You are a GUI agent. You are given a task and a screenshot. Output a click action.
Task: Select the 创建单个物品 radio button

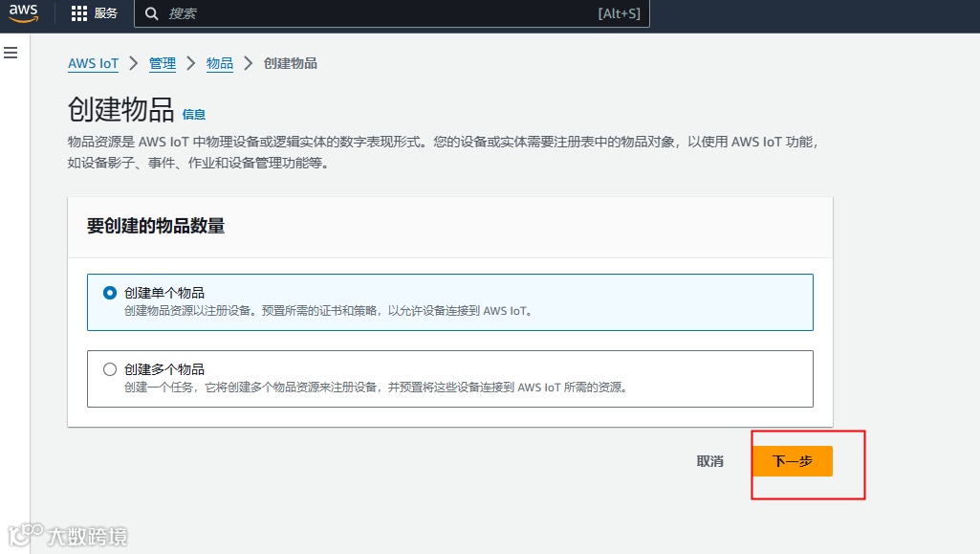click(110, 293)
